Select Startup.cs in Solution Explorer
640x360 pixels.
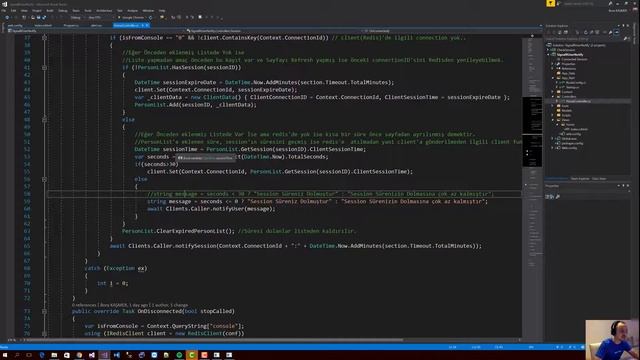point(572,87)
